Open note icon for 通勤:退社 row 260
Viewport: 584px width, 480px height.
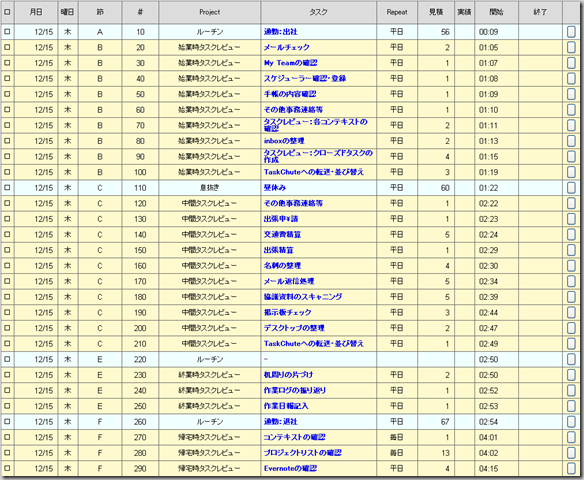tap(571, 422)
